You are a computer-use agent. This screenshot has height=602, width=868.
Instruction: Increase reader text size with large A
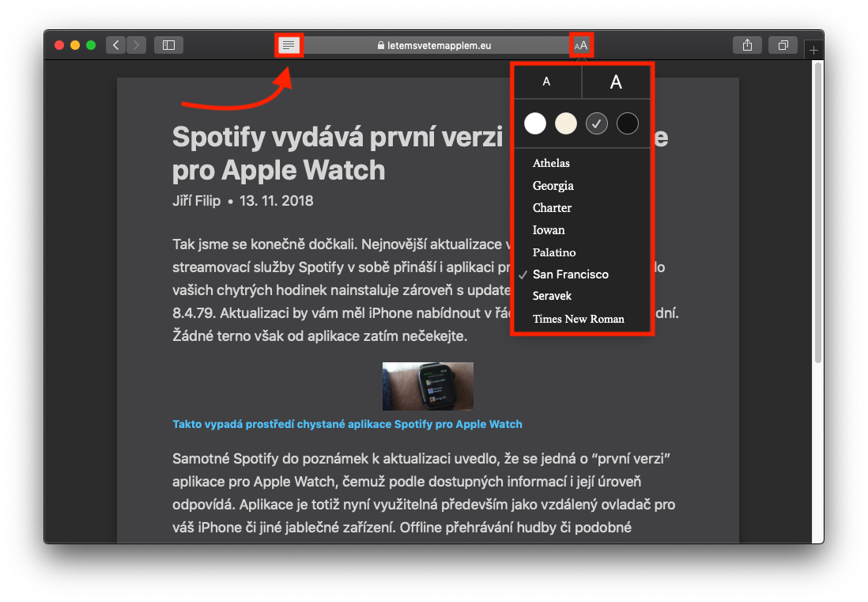pyautogui.click(x=616, y=82)
